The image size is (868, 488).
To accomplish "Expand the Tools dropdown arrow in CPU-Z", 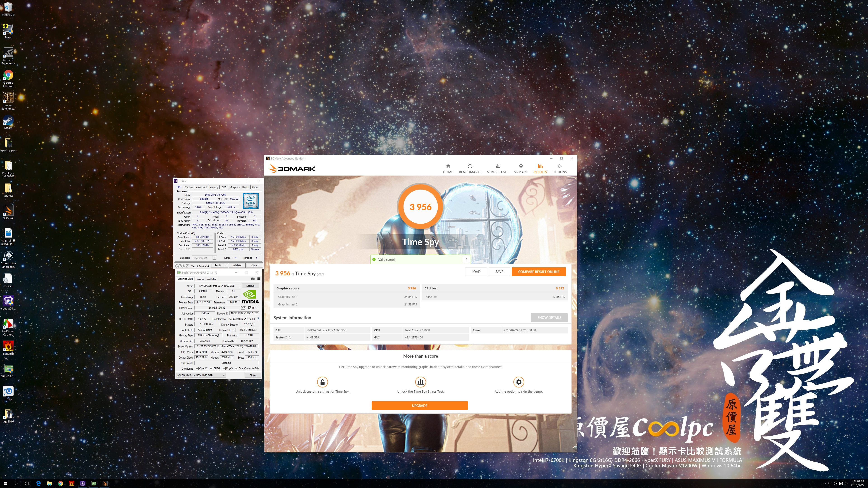I will coord(226,265).
